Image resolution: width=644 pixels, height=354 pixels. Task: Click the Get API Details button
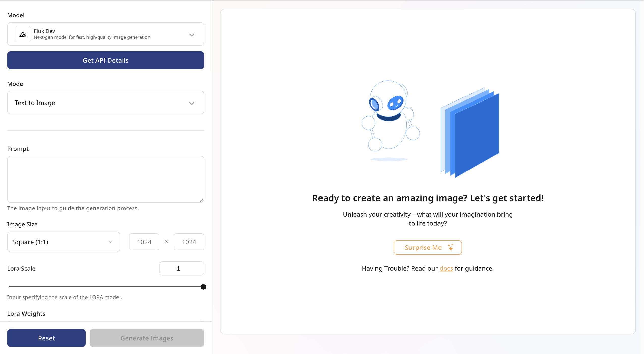[105, 60]
